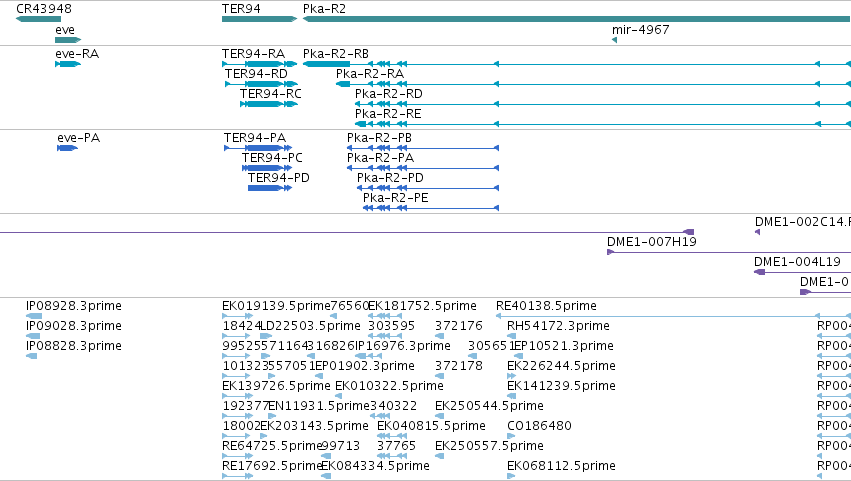Screen dimensions: 851x481
Task: Select the RE64725.5prime EST label
Action: (272, 447)
